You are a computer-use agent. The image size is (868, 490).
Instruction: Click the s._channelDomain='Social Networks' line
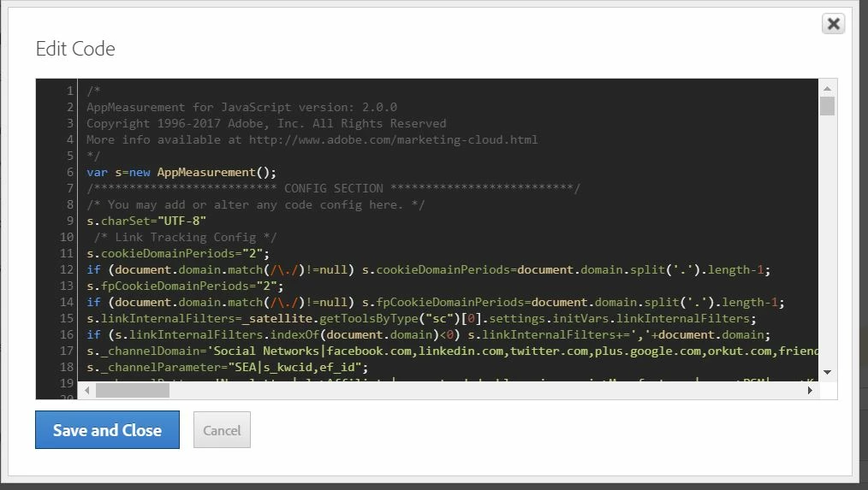point(452,351)
